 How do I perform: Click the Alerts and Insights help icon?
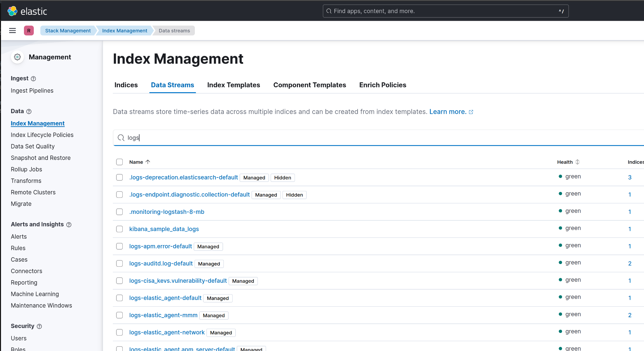tap(69, 225)
